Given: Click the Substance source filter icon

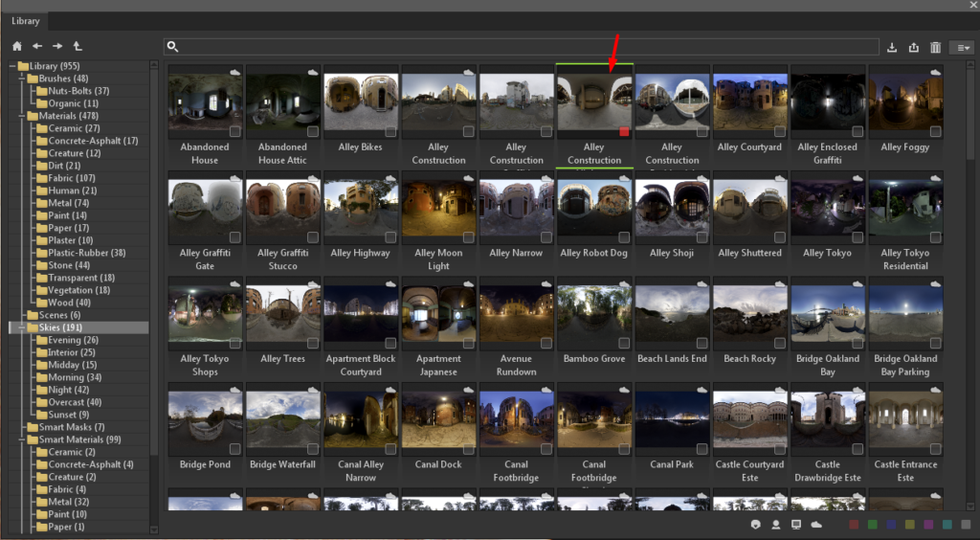Looking at the screenshot, I should 756,525.
